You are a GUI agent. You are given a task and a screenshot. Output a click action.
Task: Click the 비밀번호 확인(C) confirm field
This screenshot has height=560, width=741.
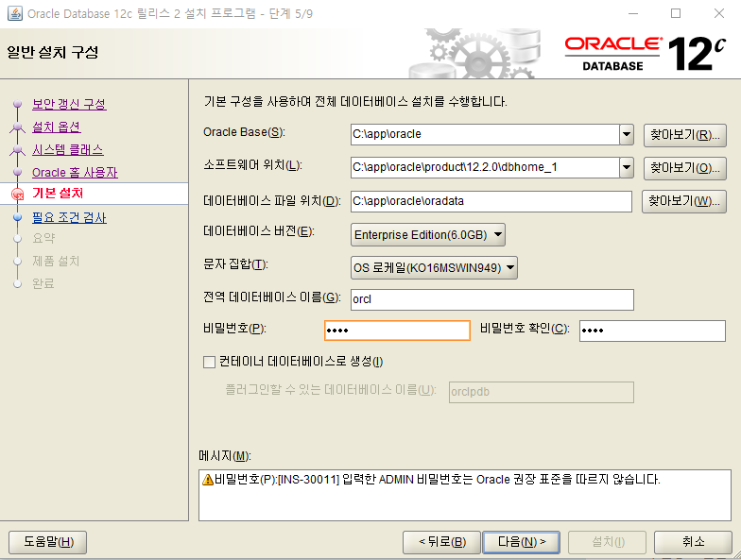[652, 331]
